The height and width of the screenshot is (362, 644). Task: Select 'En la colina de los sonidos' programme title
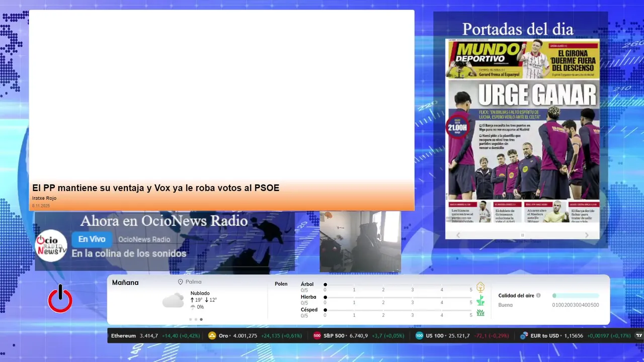click(x=129, y=253)
